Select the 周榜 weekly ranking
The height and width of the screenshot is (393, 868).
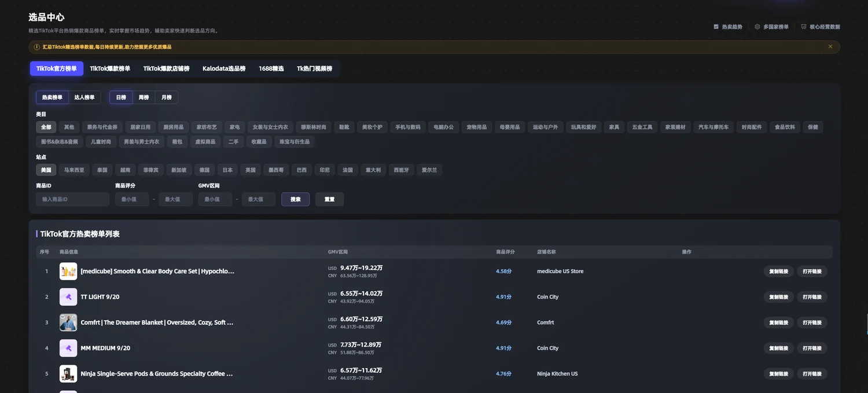[x=144, y=97]
